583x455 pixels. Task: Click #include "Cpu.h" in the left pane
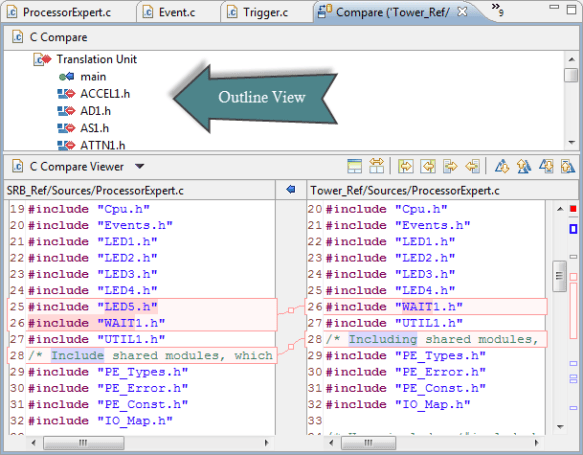[89, 209]
